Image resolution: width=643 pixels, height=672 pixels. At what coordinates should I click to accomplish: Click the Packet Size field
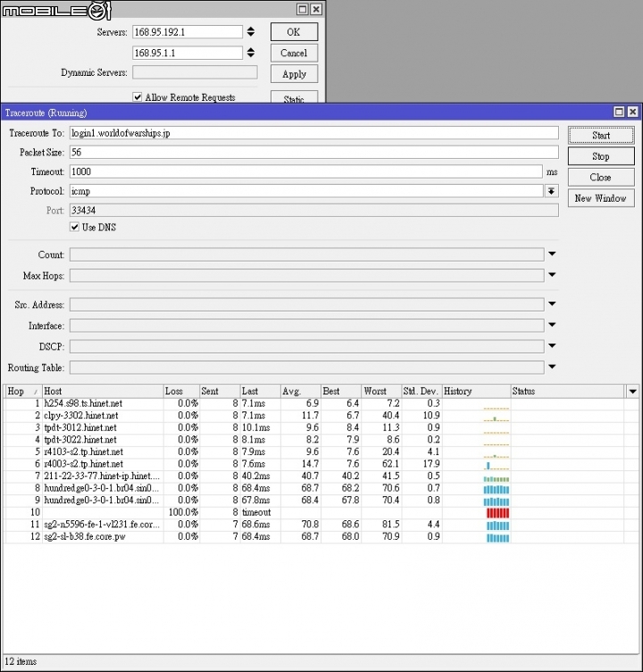point(314,153)
